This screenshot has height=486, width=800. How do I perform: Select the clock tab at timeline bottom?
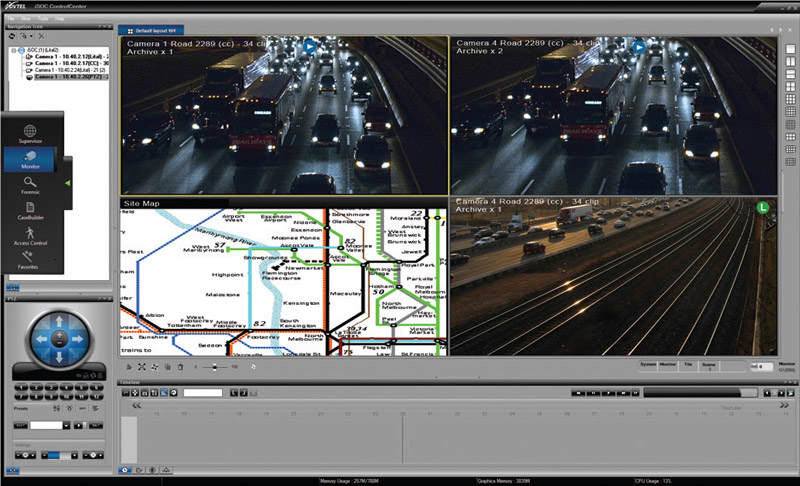[x=125, y=470]
